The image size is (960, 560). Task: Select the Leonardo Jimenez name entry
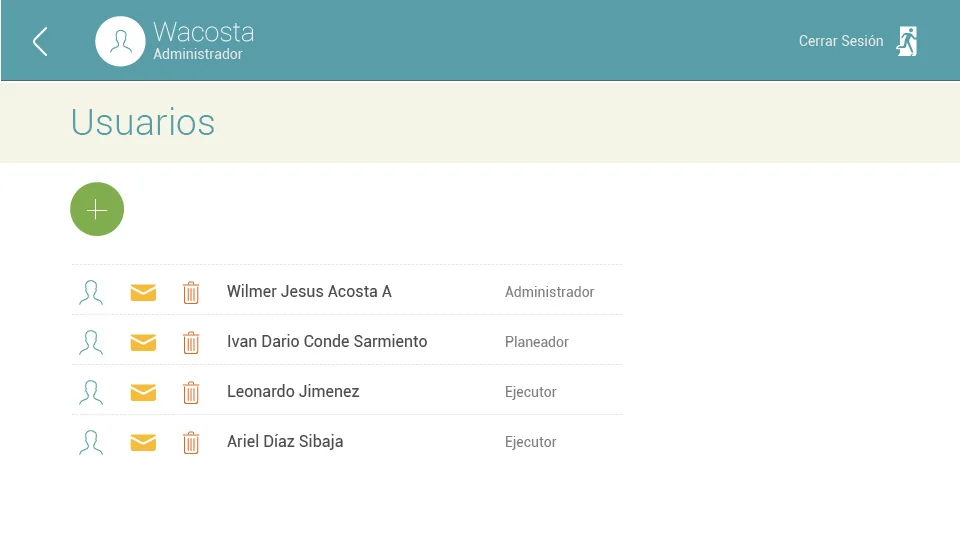(293, 392)
